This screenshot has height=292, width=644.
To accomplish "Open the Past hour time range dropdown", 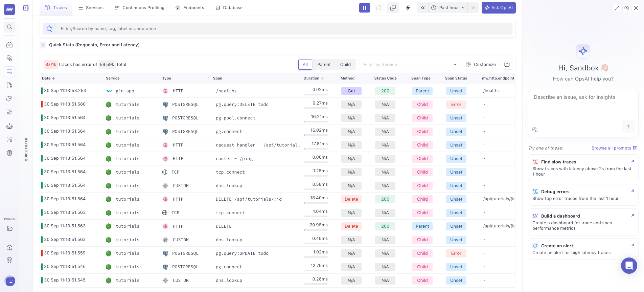I will point(448,8).
